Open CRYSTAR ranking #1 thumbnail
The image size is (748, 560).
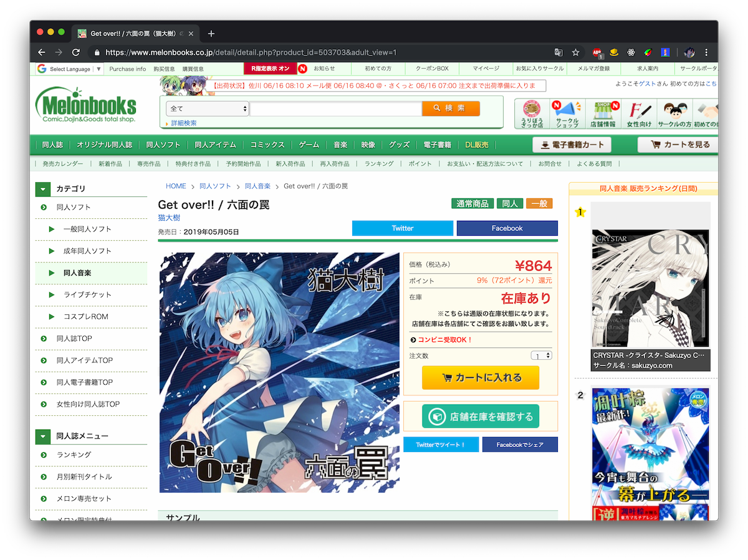tap(650, 287)
